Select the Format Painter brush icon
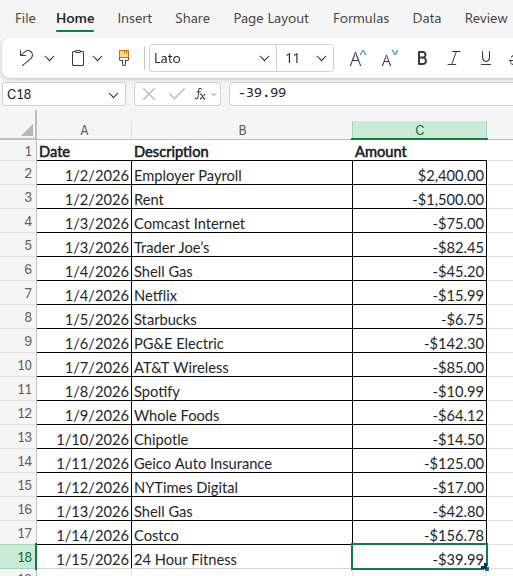 [x=124, y=58]
